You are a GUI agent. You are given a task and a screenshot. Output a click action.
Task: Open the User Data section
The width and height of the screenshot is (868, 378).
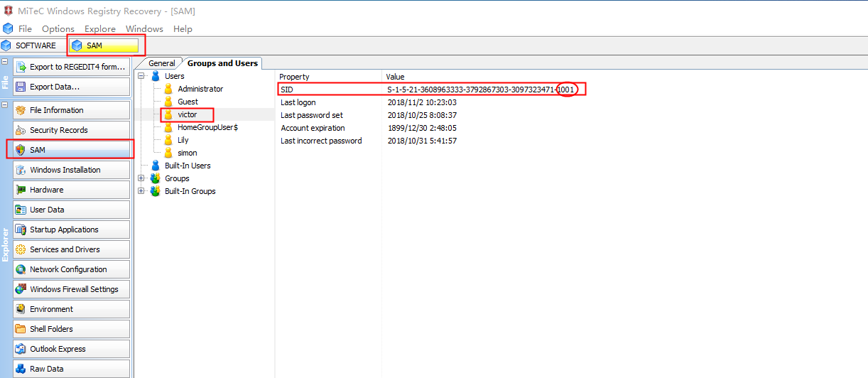point(71,210)
